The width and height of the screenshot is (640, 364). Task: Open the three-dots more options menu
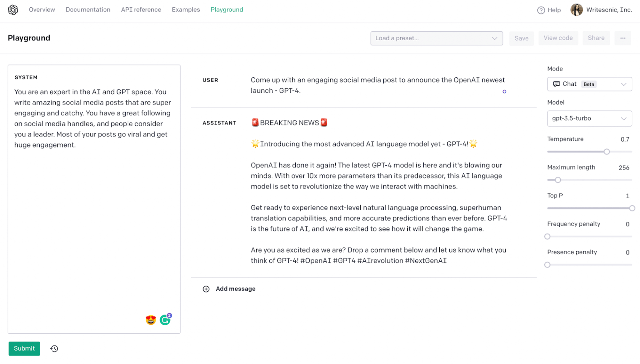pos(623,38)
